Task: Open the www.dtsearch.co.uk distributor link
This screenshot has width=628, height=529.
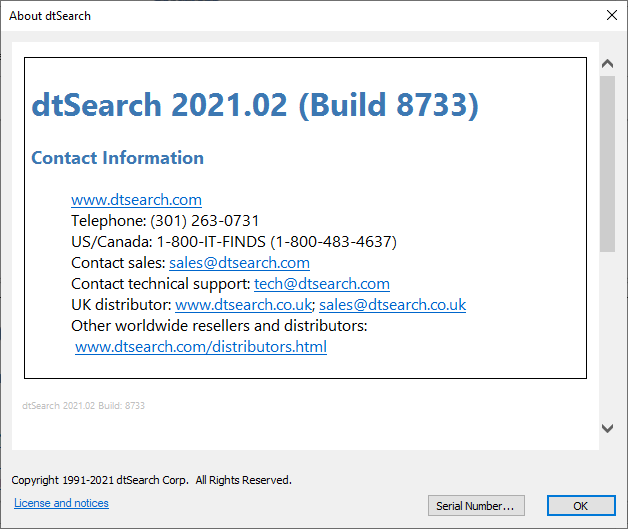Action: tap(243, 305)
